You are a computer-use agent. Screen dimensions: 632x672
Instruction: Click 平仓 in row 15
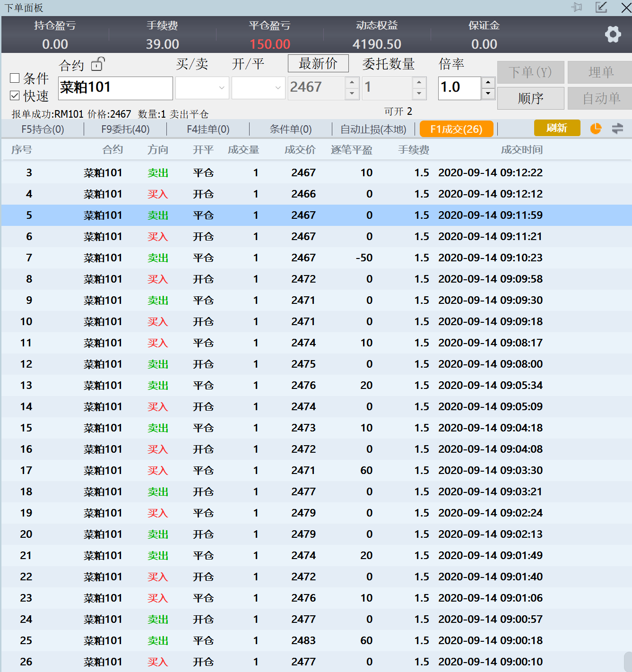[x=203, y=428]
